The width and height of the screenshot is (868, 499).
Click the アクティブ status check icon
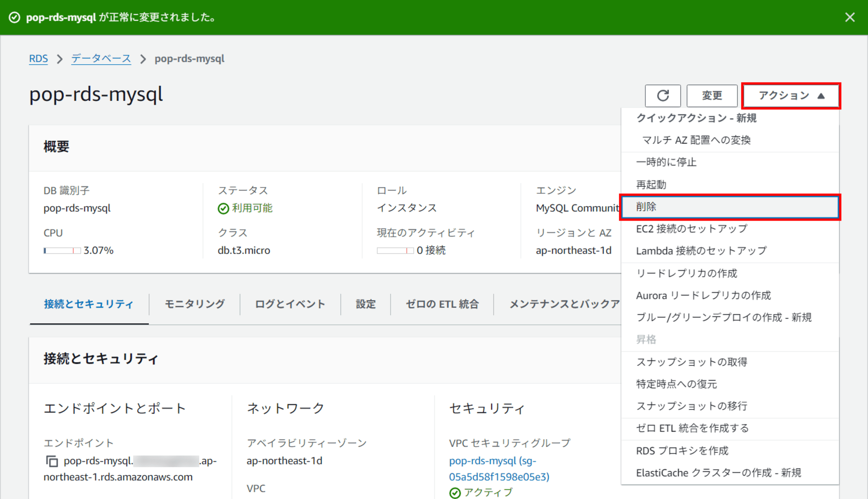point(455,493)
